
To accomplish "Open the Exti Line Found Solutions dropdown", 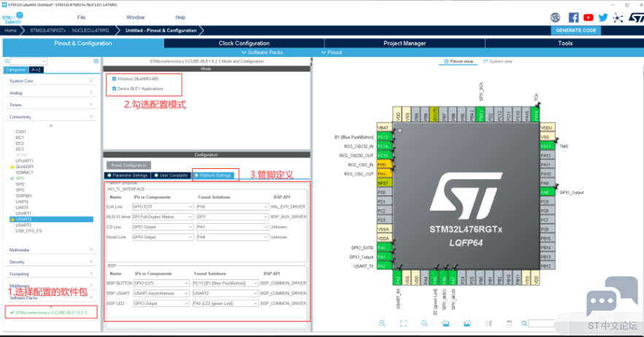I will (x=232, y=207).
